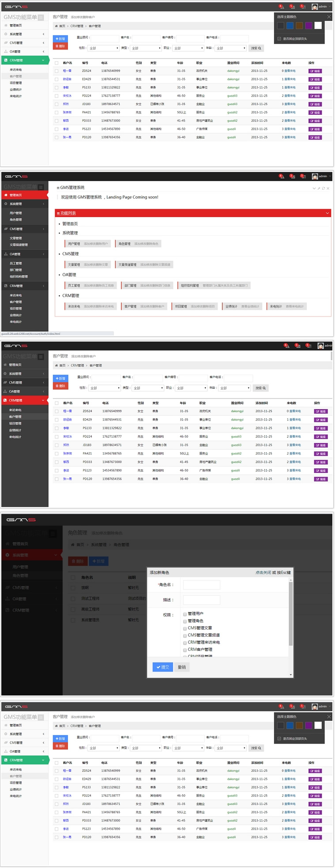Open 职业 dropdown in dark-sidebar customer screen
The height and width of the screenshot is (868, 335).
pyautogui.click(x=191, y=388)
